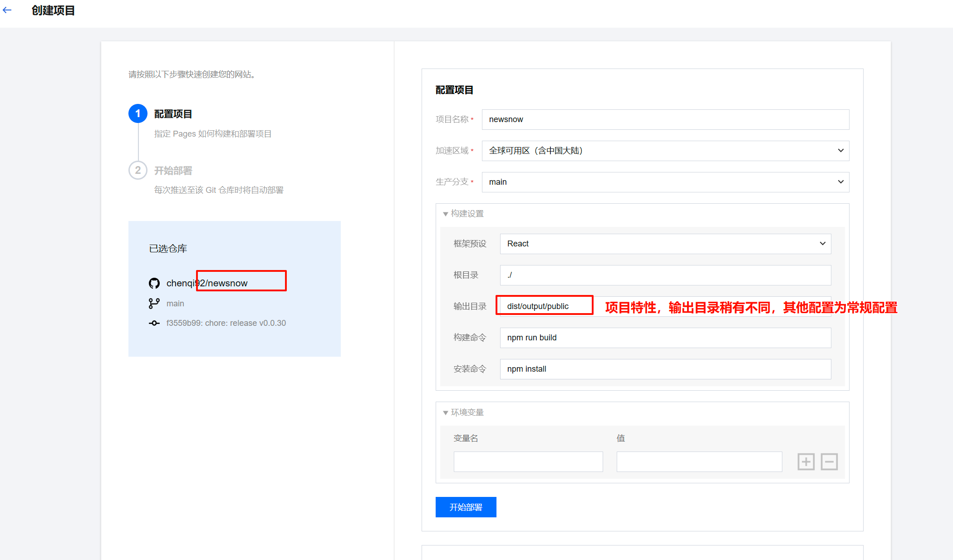Click the 加速区域 field label
The height and width of the screenshot is (560, 953).
pos(452,151)
